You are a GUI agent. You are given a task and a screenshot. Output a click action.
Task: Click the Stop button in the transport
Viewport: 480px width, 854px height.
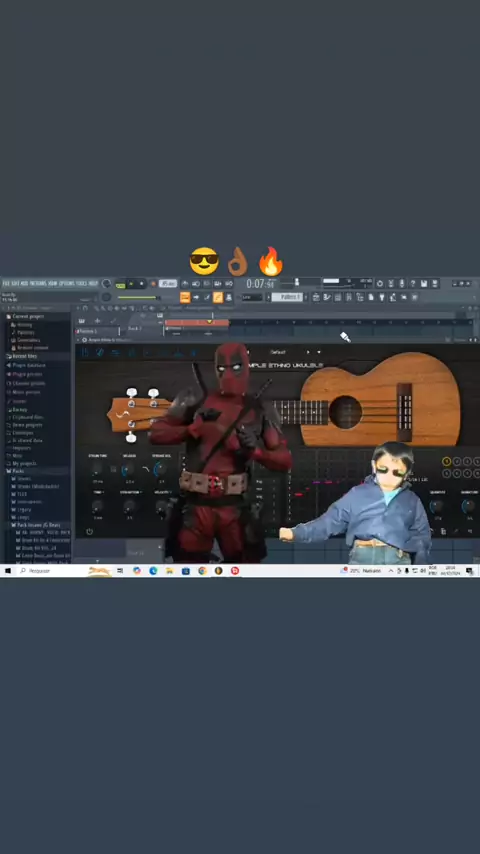click(x=142, y=284)
